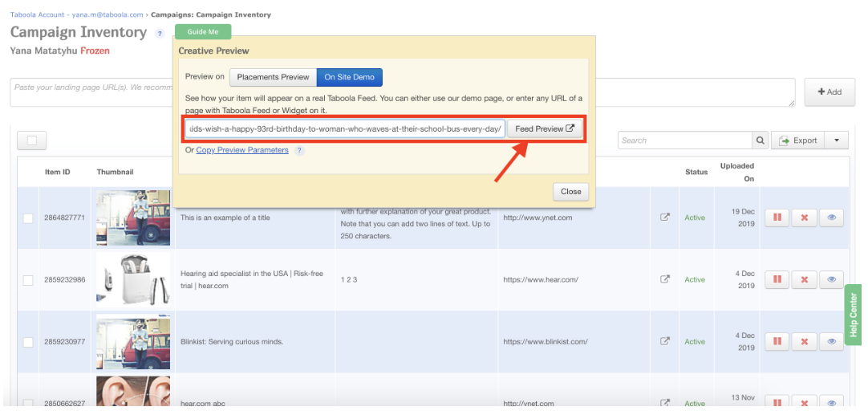868x419 pixels.
Task: Click title 'This is an example of a title'
Action: (225, 218)
